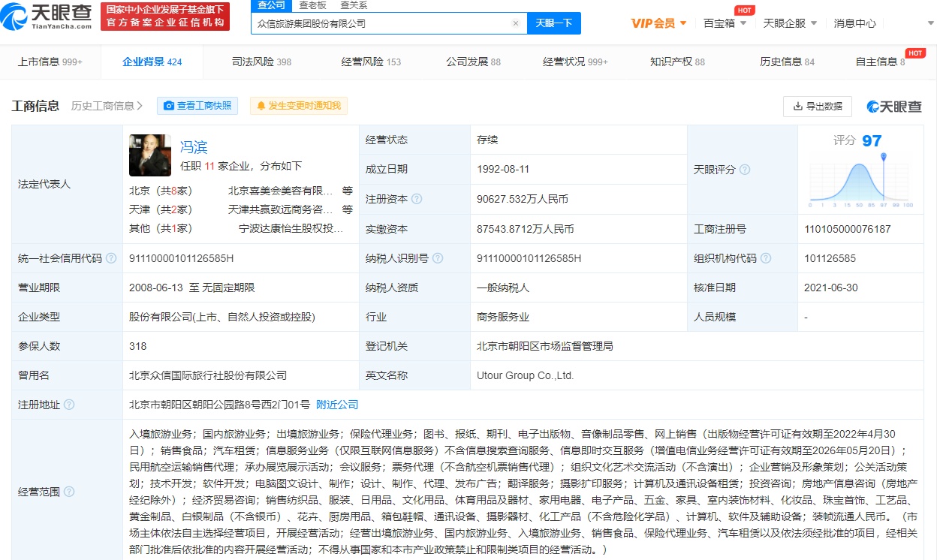
Task: Open 冯滨's profile photo
Action: [x=151, y=155]
